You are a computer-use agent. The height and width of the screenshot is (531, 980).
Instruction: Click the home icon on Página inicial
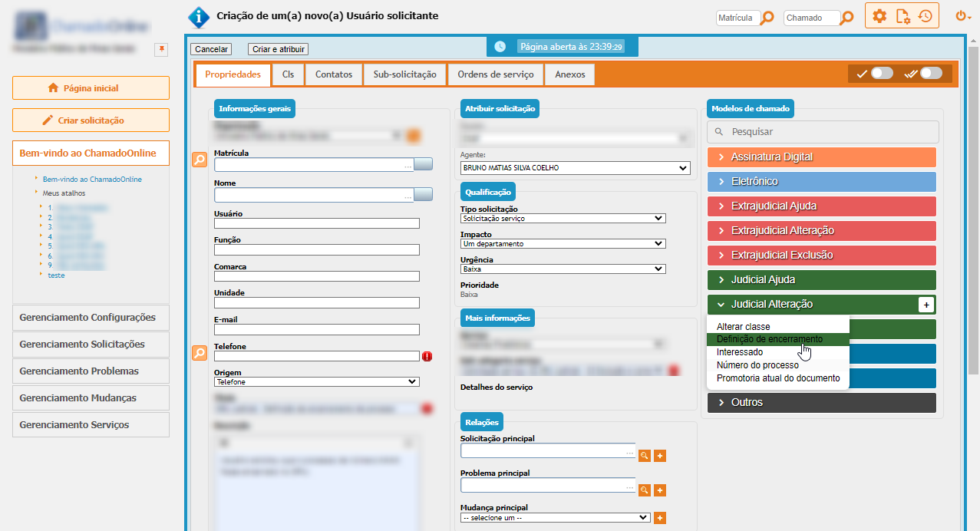click(x=53, y=88)
